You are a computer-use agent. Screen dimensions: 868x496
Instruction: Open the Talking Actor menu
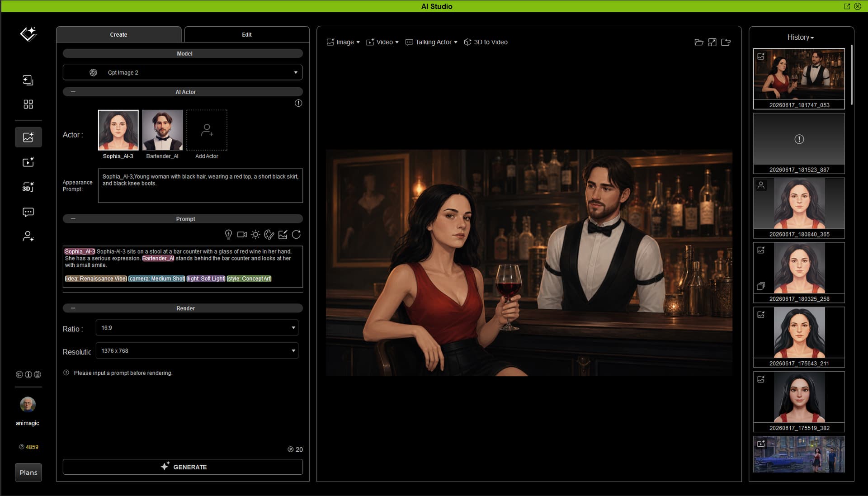pos(431,42)
